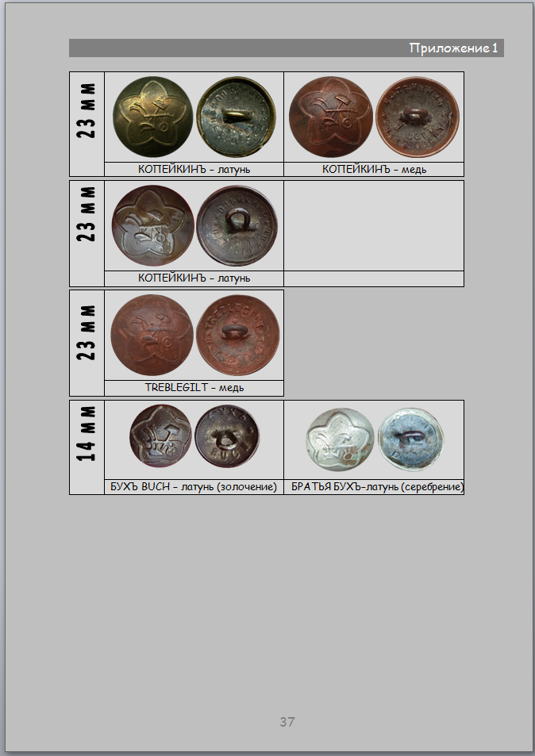Select the gilded БУХЪ BUCH button front image
Viewport: 535px width, 756px height.
(160, 436)
